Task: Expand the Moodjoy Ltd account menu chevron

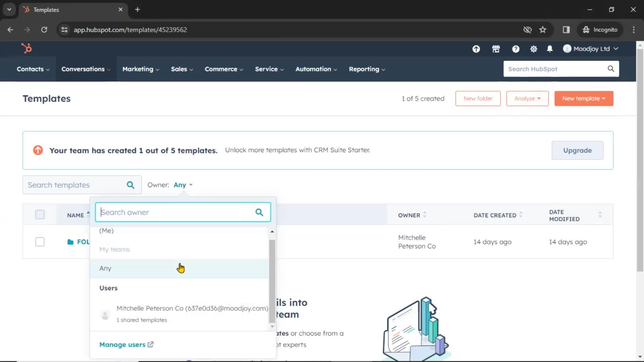Action: (x=616, y=49)
